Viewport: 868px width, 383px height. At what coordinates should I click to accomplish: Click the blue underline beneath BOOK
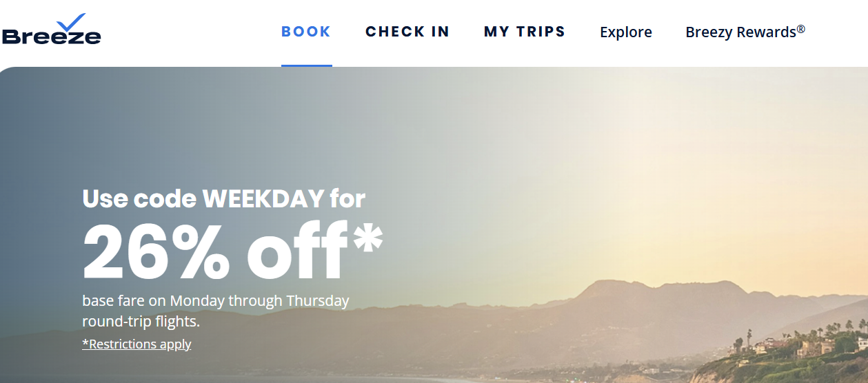(306, 65)
